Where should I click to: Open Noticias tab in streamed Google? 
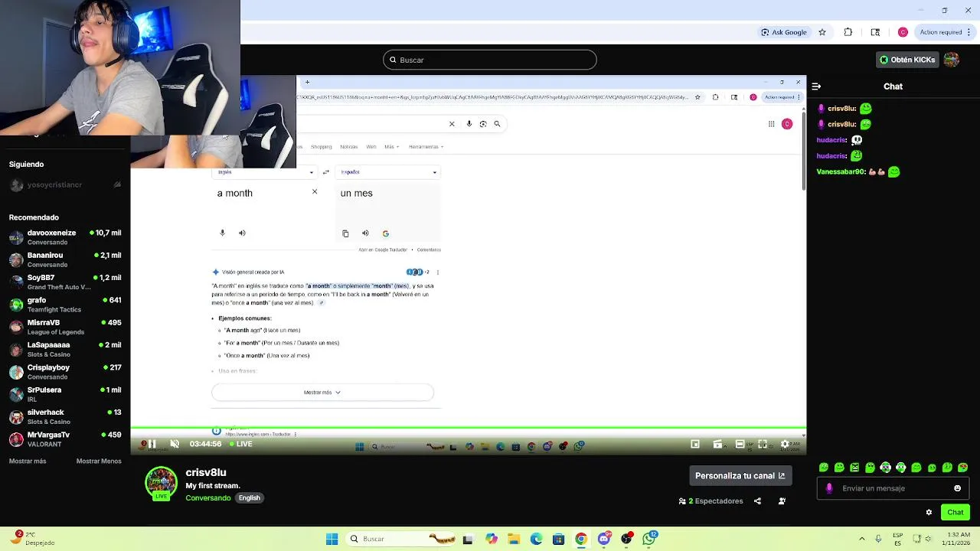349,147
